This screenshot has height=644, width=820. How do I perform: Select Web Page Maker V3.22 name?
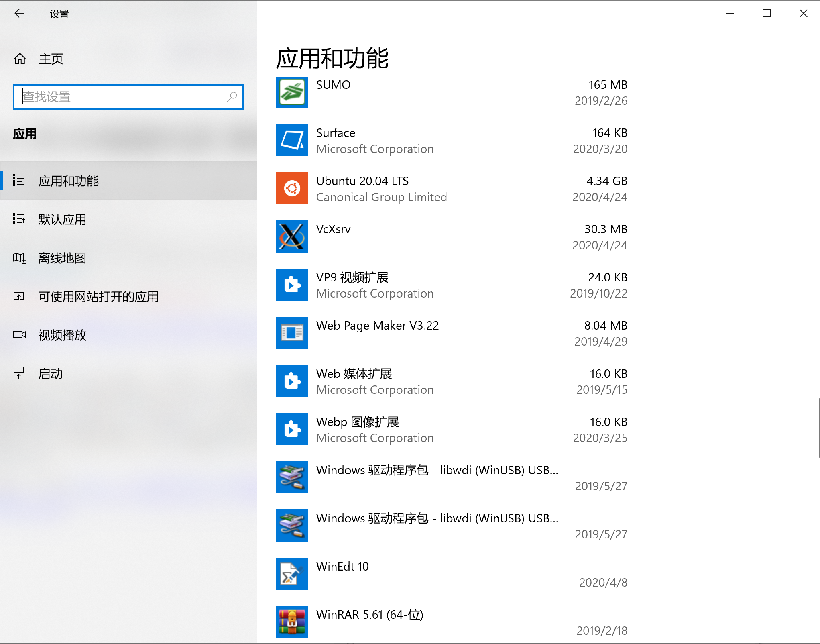coord(377,326)
